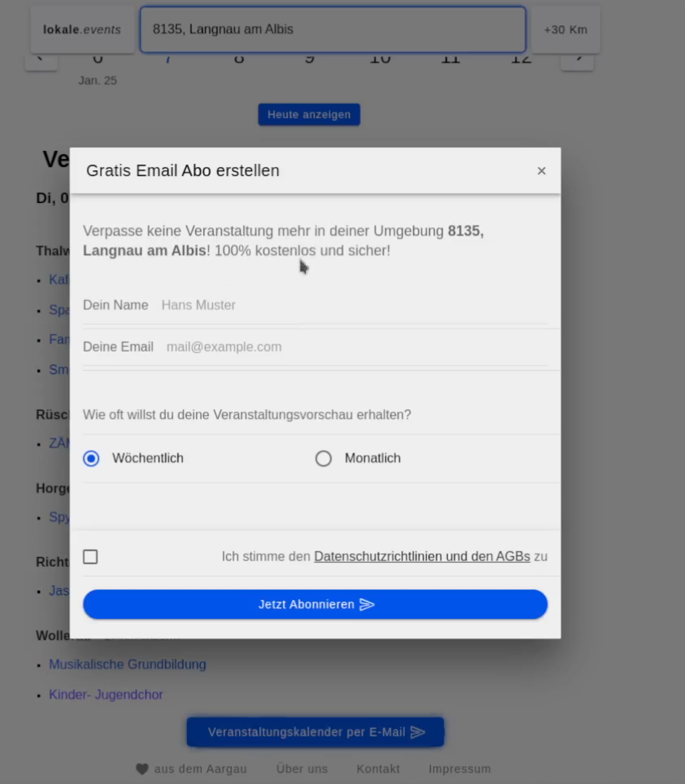Image resolution: width=685 pixels, height=784 pixels.
Task: Open Kinder- Jugendchor event link
Action: click(x=106, y=695)
